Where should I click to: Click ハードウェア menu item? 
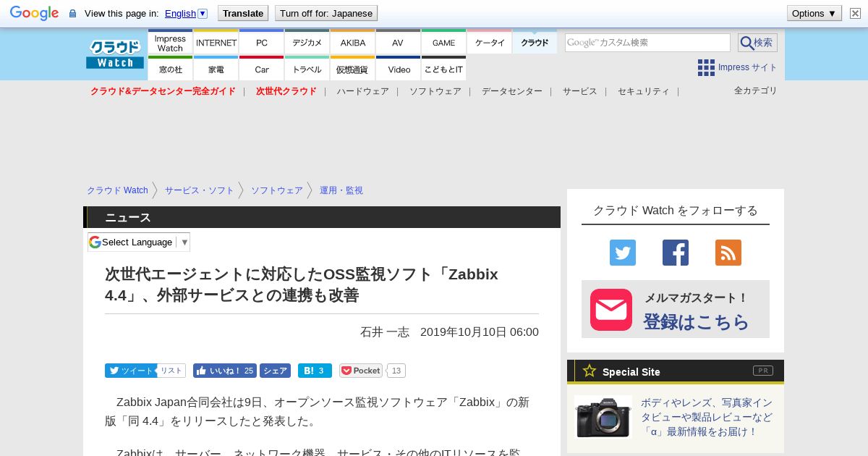362,91
